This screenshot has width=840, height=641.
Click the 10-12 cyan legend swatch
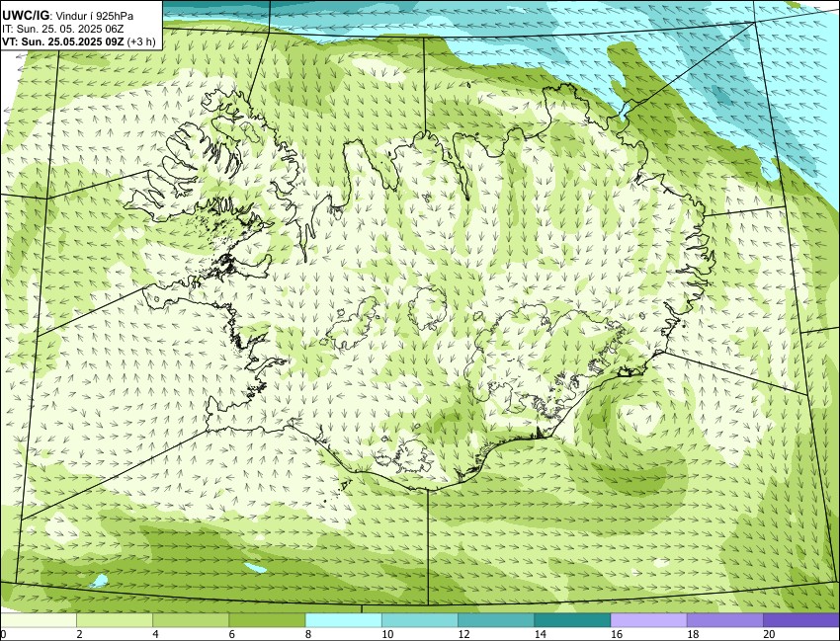pos(420,620)
